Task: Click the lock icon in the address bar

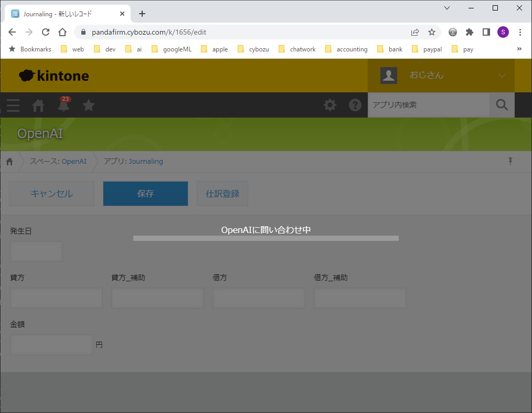Action: (83, 32)
